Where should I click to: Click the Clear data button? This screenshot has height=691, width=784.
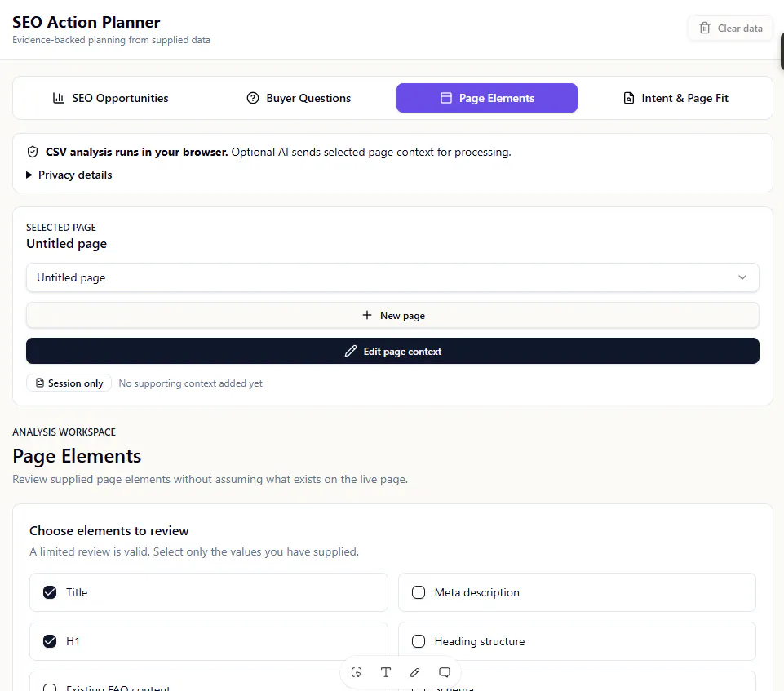coord(730,28)
